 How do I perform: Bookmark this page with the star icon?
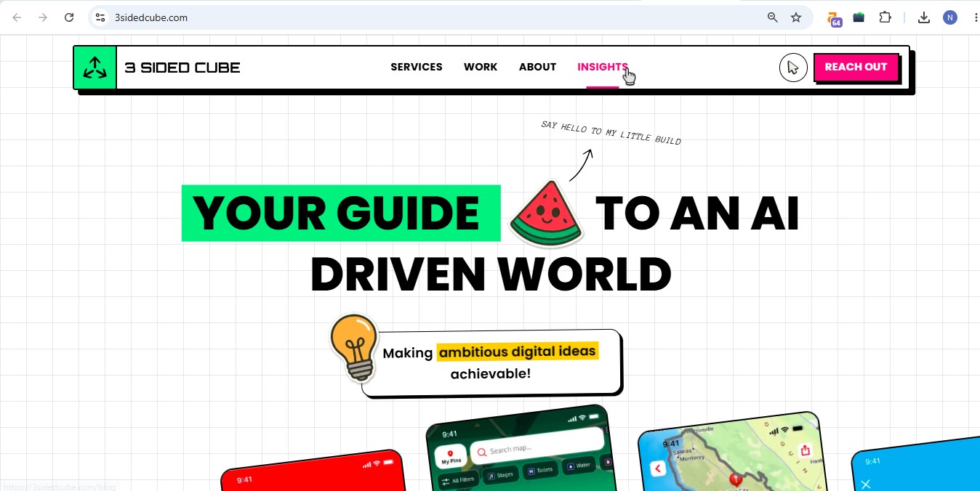(x=796, y=17)
